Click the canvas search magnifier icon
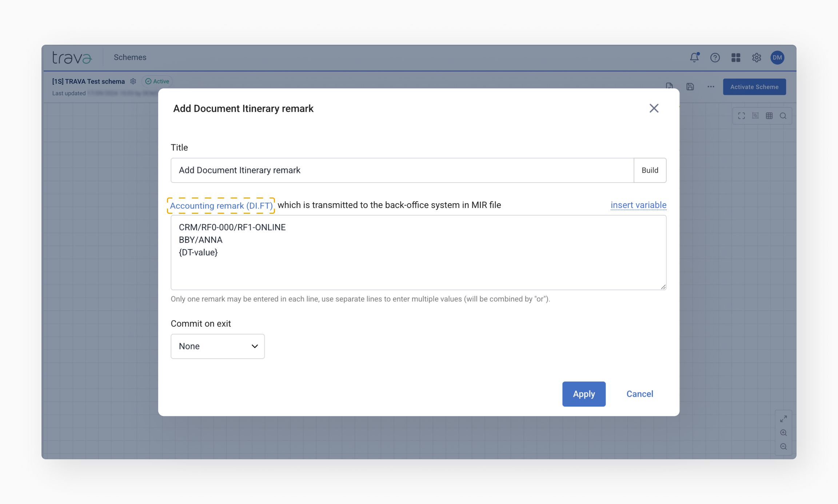Viewport: 838px width, 504px height. tap(783, 116)
